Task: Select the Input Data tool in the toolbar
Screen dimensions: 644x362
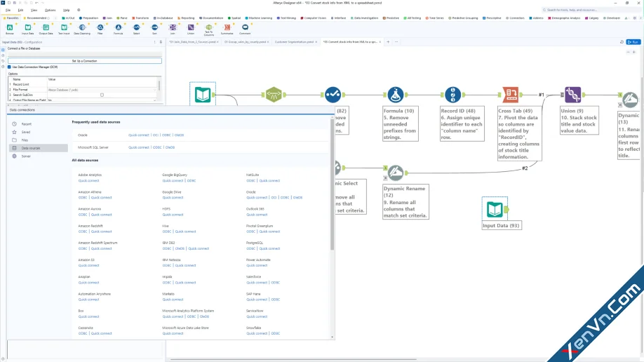Action: (27, 29)
